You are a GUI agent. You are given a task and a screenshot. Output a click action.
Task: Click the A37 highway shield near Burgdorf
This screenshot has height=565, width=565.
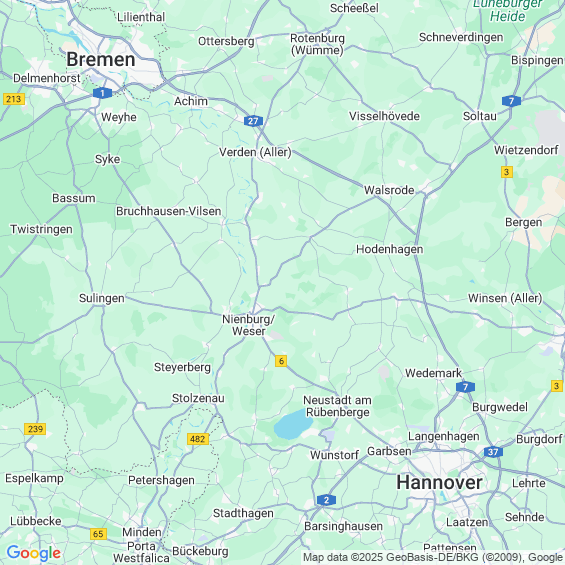493,451
